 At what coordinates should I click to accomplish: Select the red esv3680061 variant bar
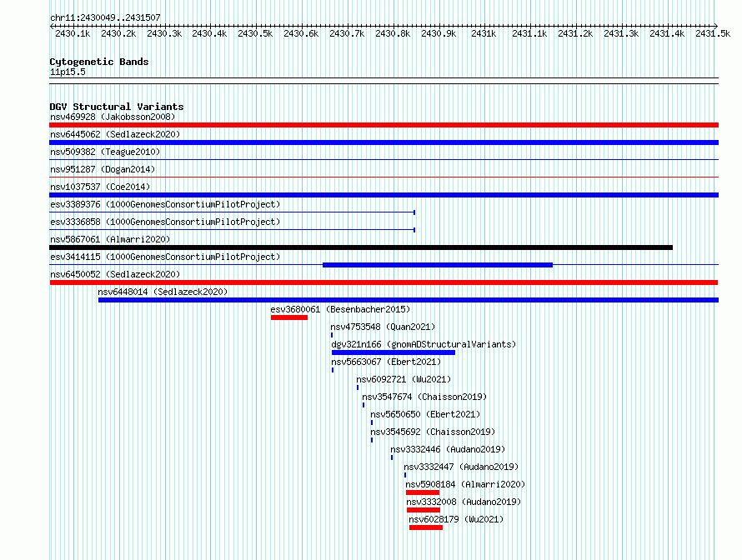[x=289, y=317]
